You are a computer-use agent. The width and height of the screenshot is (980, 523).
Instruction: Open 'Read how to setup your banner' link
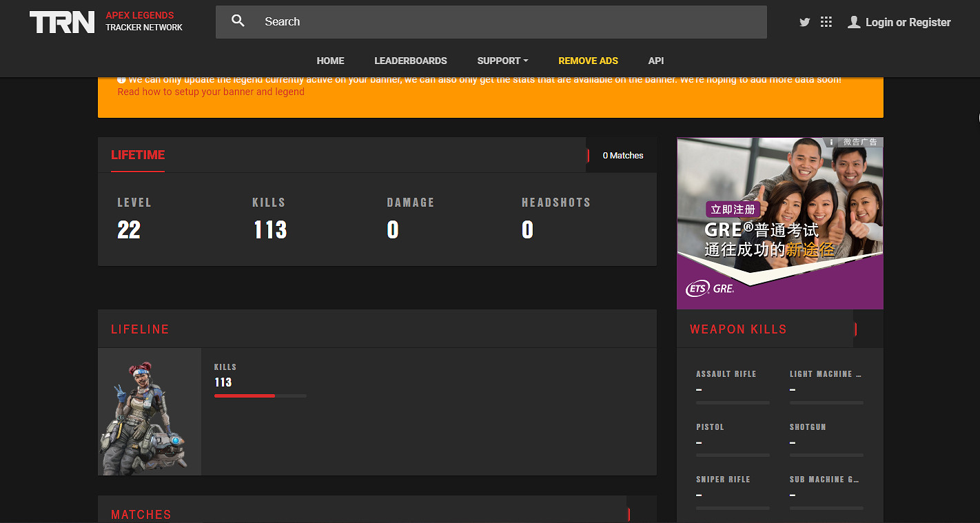tap(211, 92)
